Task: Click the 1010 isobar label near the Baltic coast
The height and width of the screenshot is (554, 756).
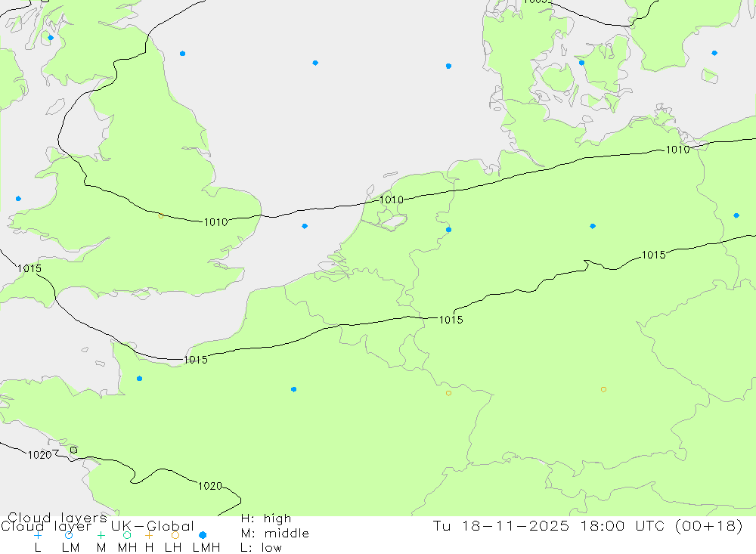Action: coord(677,150)
